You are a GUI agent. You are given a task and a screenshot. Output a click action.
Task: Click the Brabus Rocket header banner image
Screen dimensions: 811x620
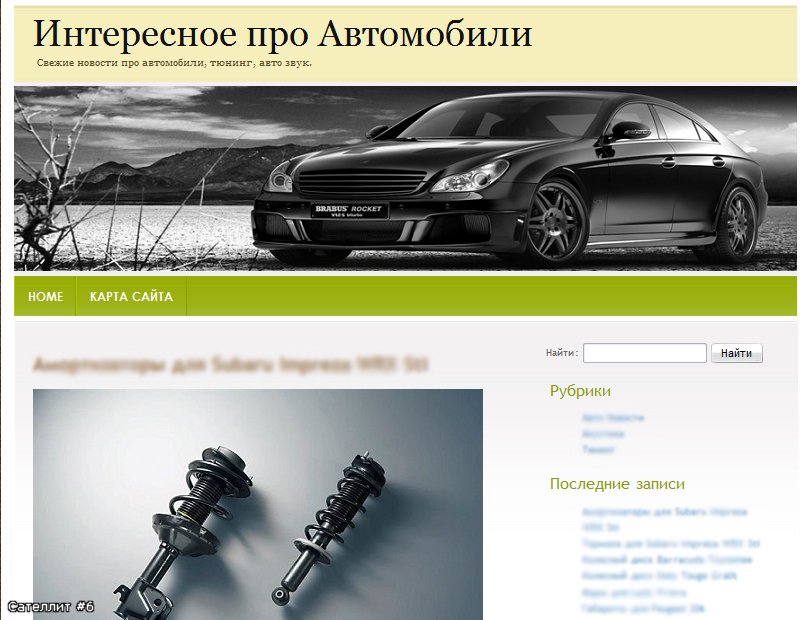406,178
